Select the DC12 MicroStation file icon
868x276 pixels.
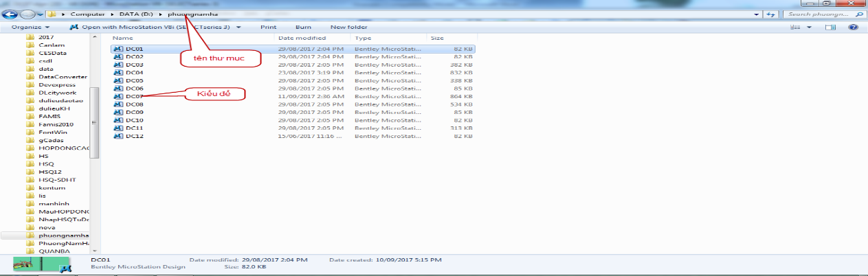[x=118, y=136]
